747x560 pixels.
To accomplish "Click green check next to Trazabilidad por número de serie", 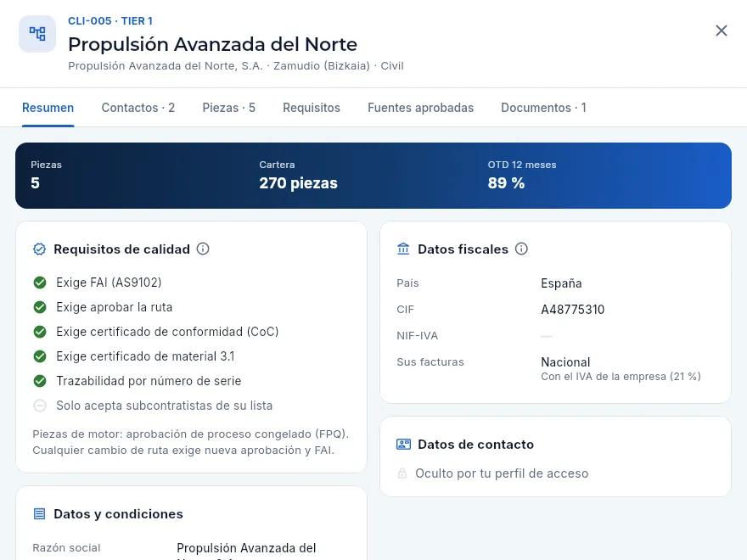I will [x=40, y=381].
